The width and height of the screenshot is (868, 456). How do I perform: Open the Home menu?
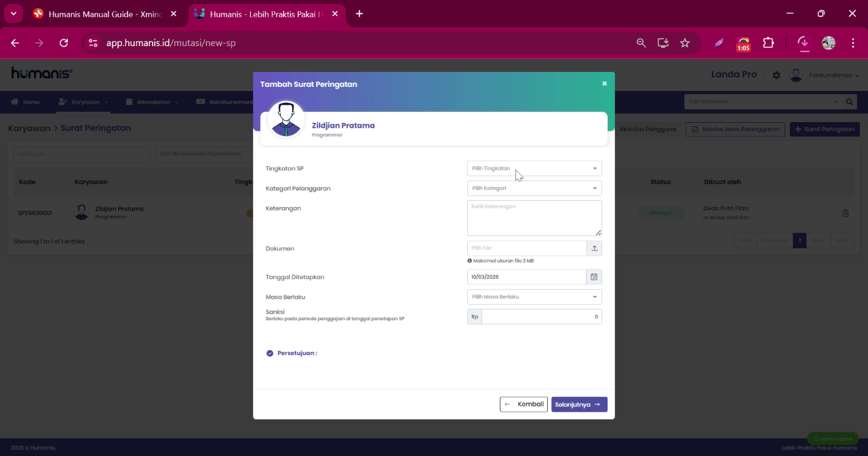click(x=25, y=102)
